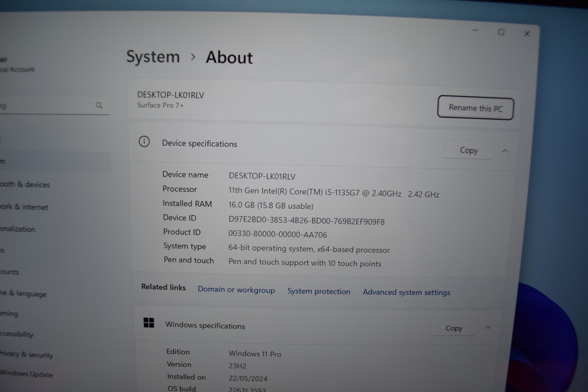Click the Local Account profile in sidebar
The image size is (588, 392).
(x=17, y=65)
